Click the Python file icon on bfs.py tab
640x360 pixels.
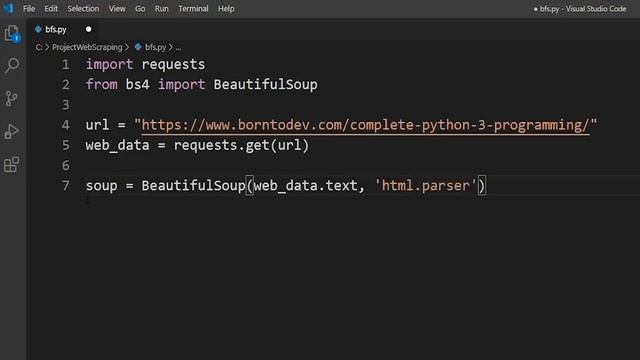point(38,29)
